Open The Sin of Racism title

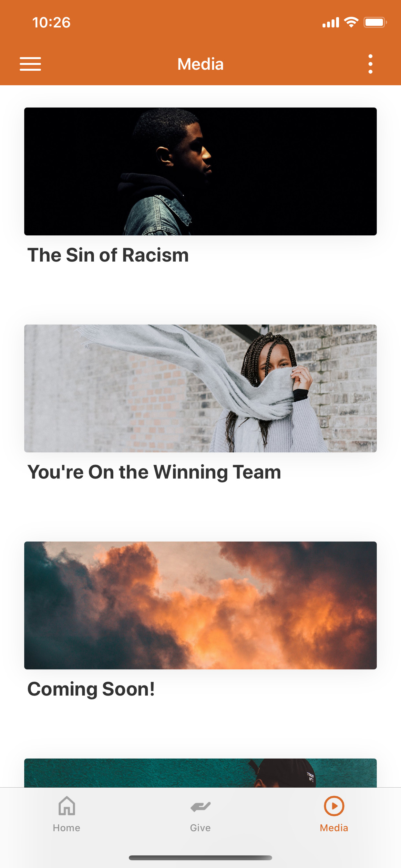[x=108, y=255]
